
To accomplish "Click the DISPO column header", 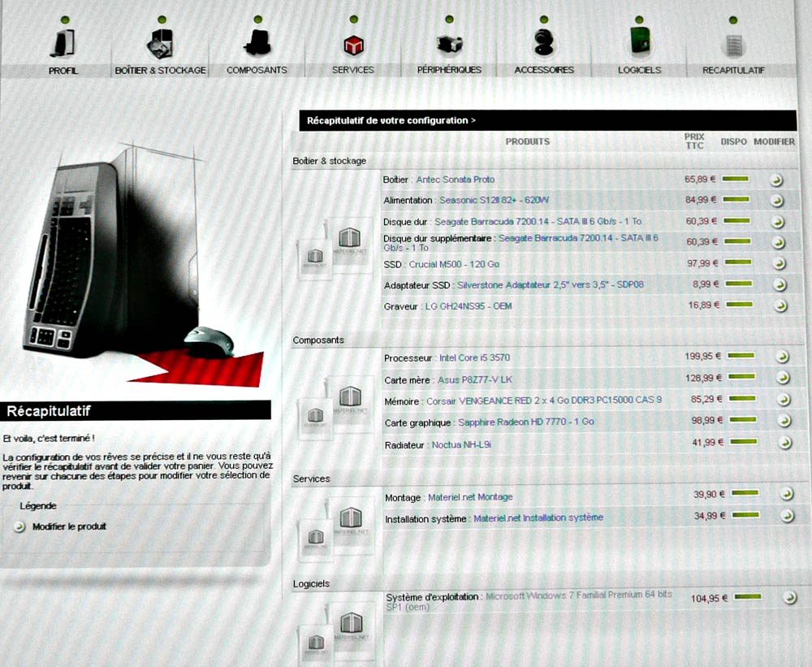I will pos(734,141).
